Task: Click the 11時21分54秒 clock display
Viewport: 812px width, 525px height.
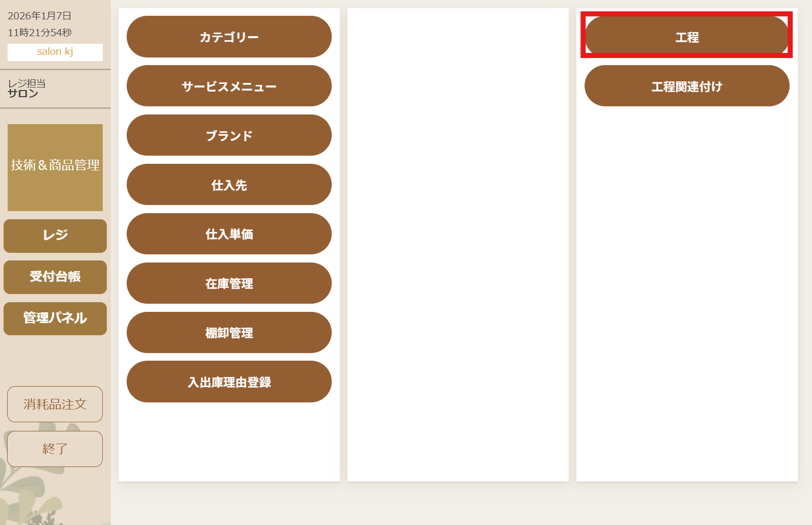Action: point(40,33)
